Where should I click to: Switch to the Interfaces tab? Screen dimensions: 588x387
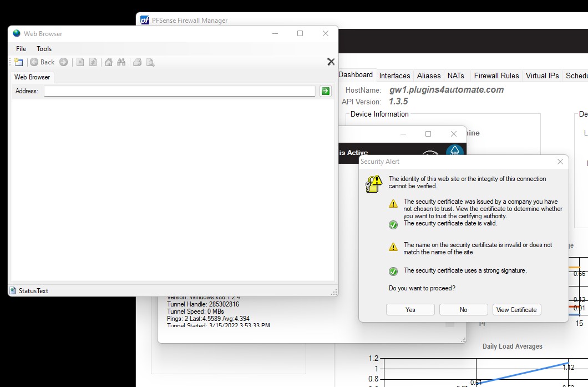coord(394,76)
